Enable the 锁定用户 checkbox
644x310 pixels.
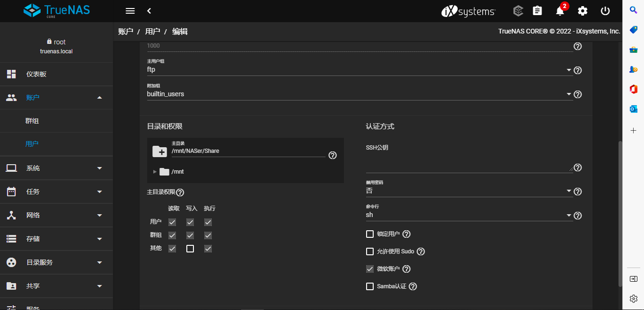tap(370, 234)
